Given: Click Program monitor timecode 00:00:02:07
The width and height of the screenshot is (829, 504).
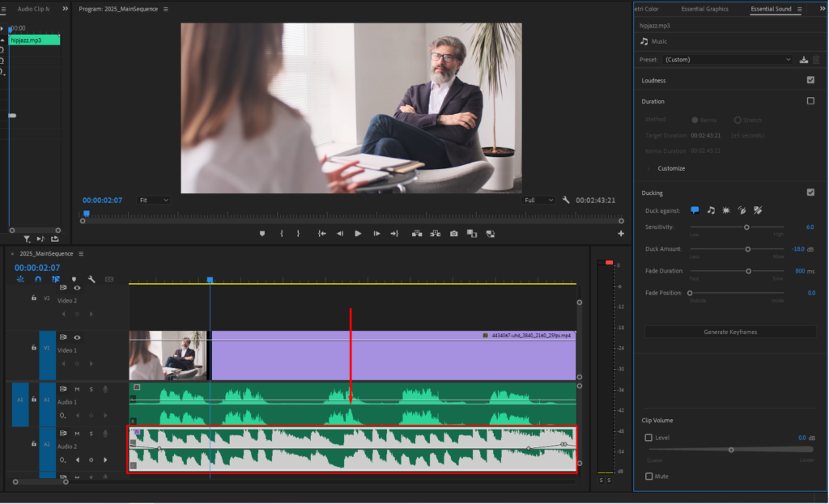Looking at the screenshot, I should [102, 201].
